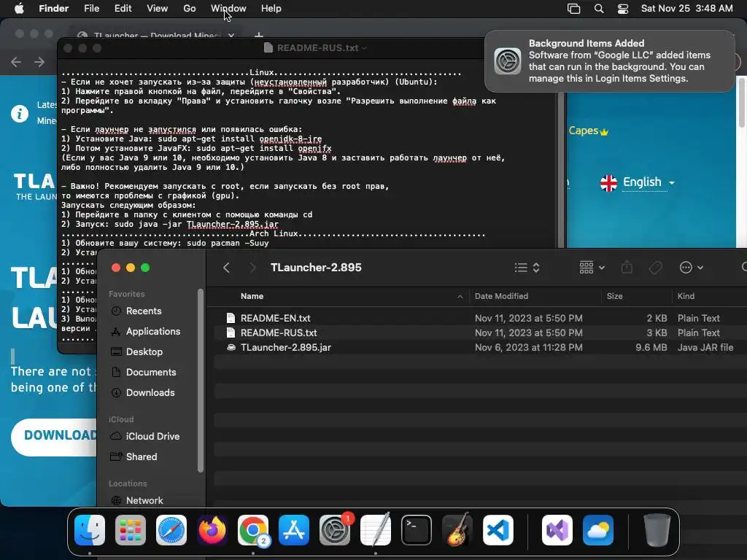Open the Window menu

[228, 9]
